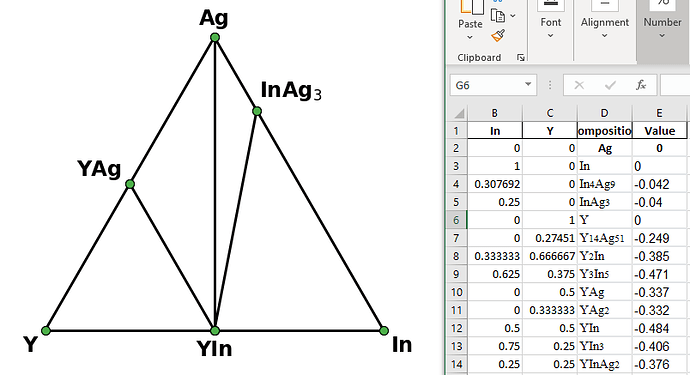This screenshot has width=690, height=375.
Task: Select the Format Painter brush icon
Action: (498, 36)
